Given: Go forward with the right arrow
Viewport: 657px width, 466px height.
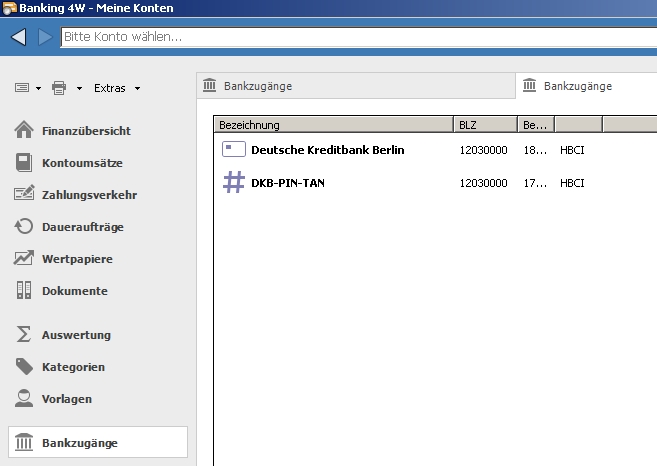Looking at the screenshot, I should [45, 37].
